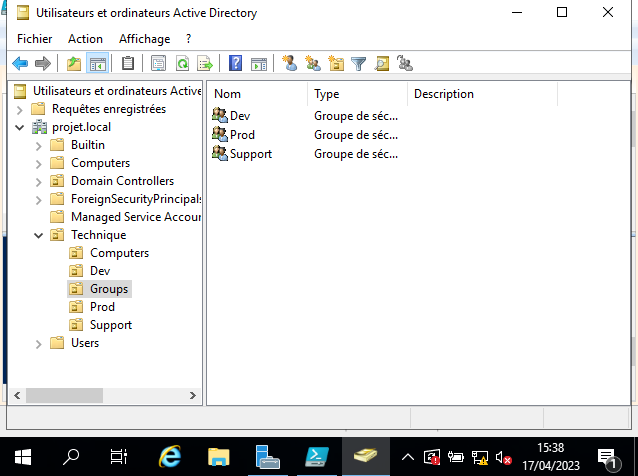Click the find objects magnifier toolbar icon
This screenshot has width=638, height=476.
382,63
